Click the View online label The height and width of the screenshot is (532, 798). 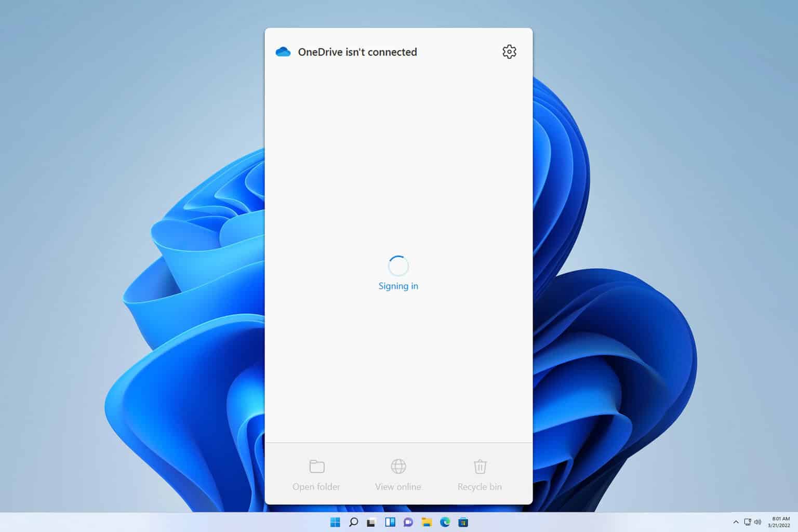tap(398, 487)
